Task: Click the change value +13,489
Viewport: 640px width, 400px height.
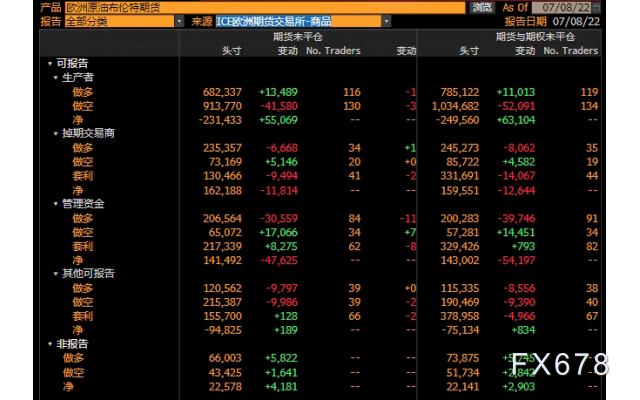Action: [x=278, y=92]
